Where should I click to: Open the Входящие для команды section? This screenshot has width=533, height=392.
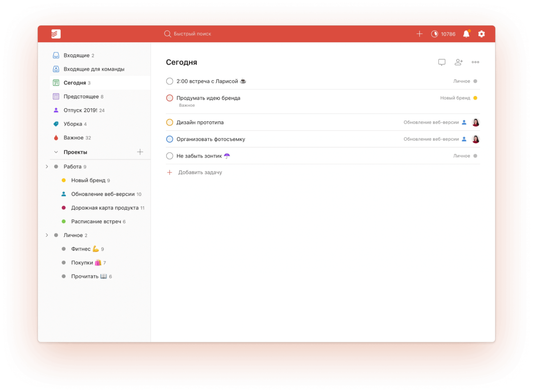click(x=94, y=69)
